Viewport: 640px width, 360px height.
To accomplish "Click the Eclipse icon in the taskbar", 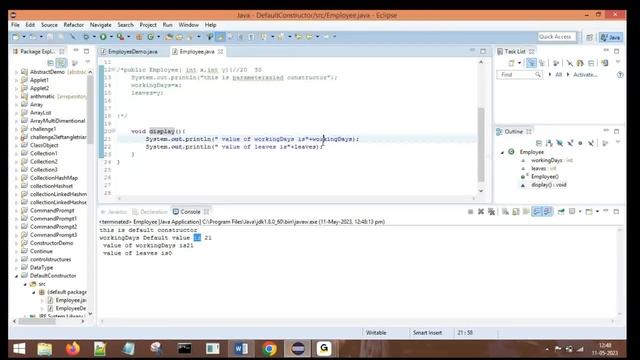I will tap(298, 349).
